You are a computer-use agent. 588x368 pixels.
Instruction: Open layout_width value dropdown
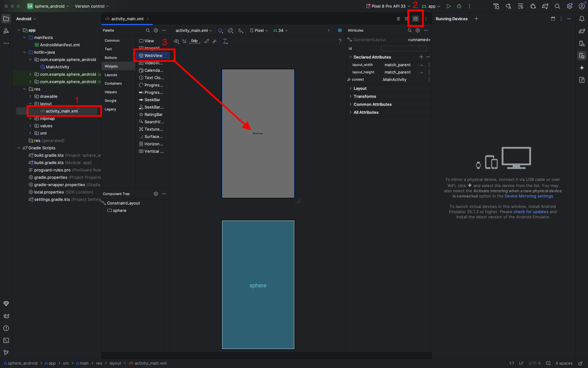click(422, 65)
